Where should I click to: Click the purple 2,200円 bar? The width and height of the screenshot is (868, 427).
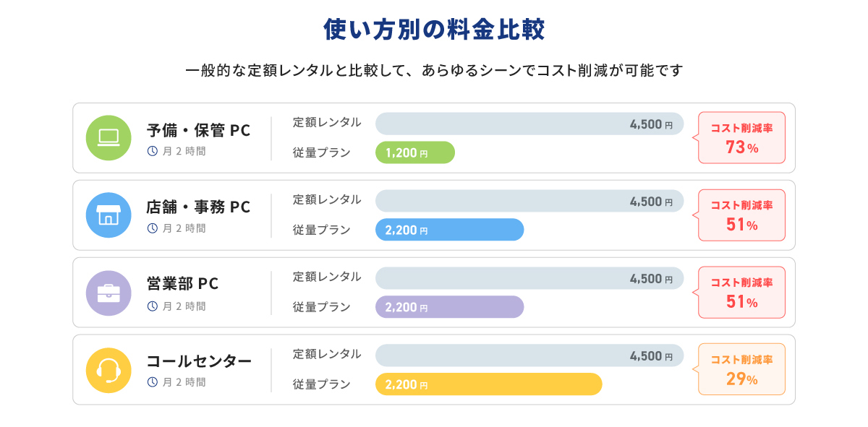(449, 307)
